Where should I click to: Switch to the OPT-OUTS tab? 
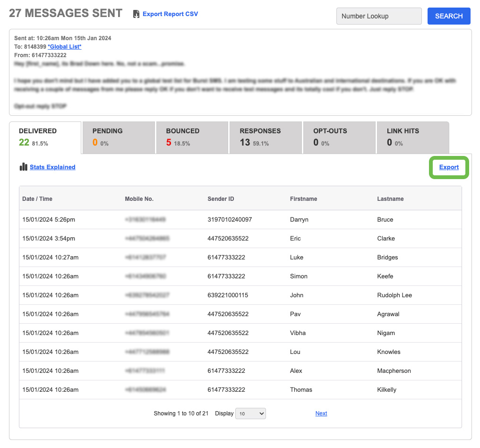[x=339, y=138]
